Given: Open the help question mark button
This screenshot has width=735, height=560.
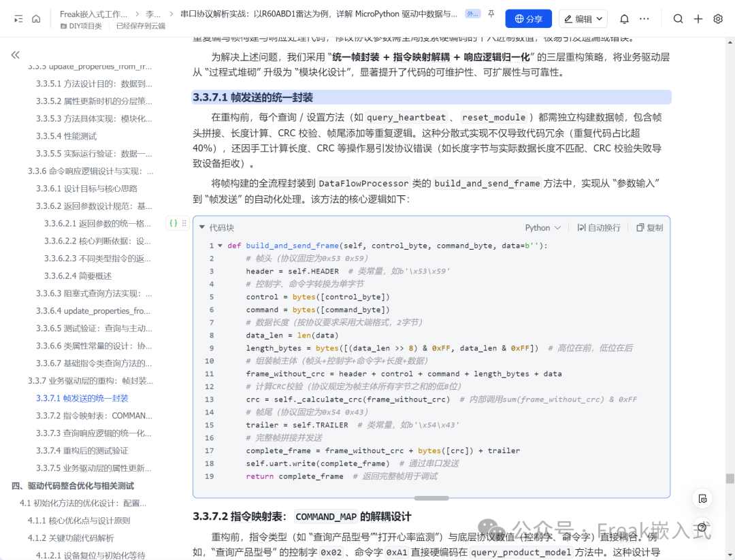Looking at the screenshot, I should [x=702, y=527].
